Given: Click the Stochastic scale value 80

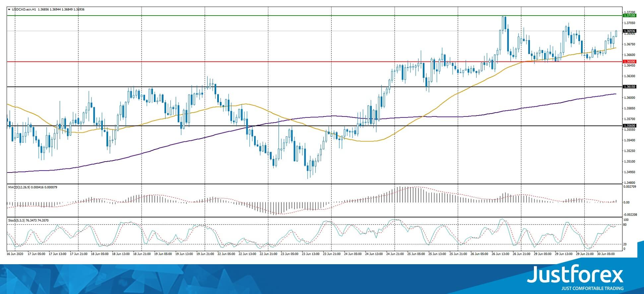Looking at the screenshot, I should 625,225.
